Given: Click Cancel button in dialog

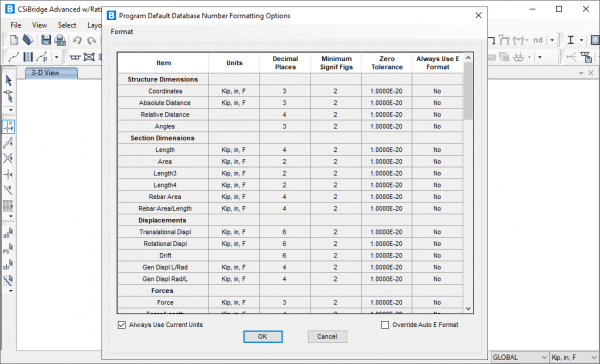Looking at the screenshot, I should (x=327, y=336).
